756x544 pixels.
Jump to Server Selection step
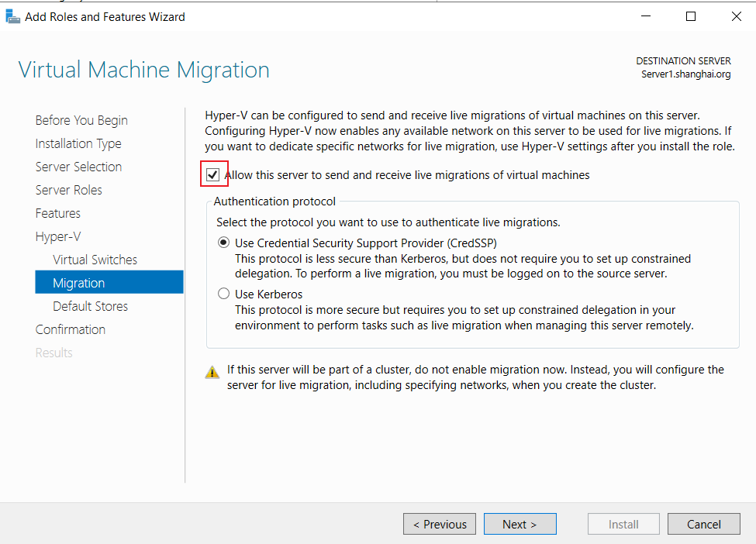pyautogui.click(x=78, y=167)
